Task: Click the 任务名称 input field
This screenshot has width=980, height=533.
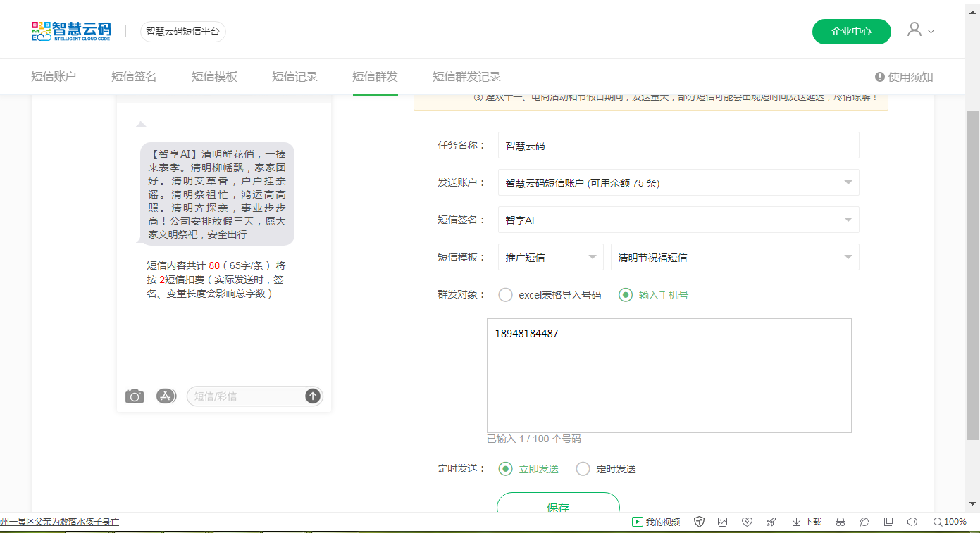Action: click(x=678, y=146)
